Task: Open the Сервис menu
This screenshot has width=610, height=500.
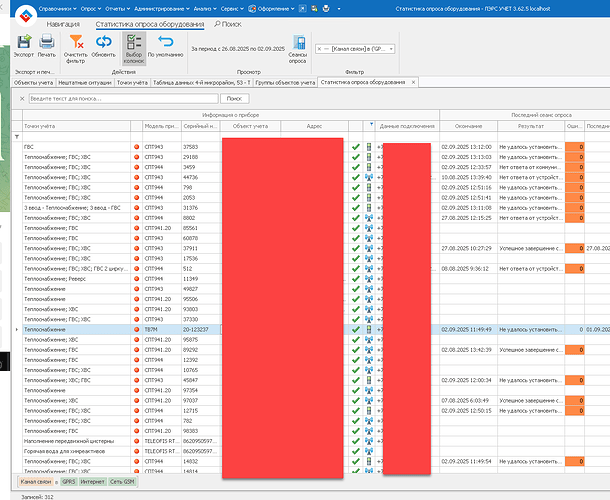Action: [232, 9]
